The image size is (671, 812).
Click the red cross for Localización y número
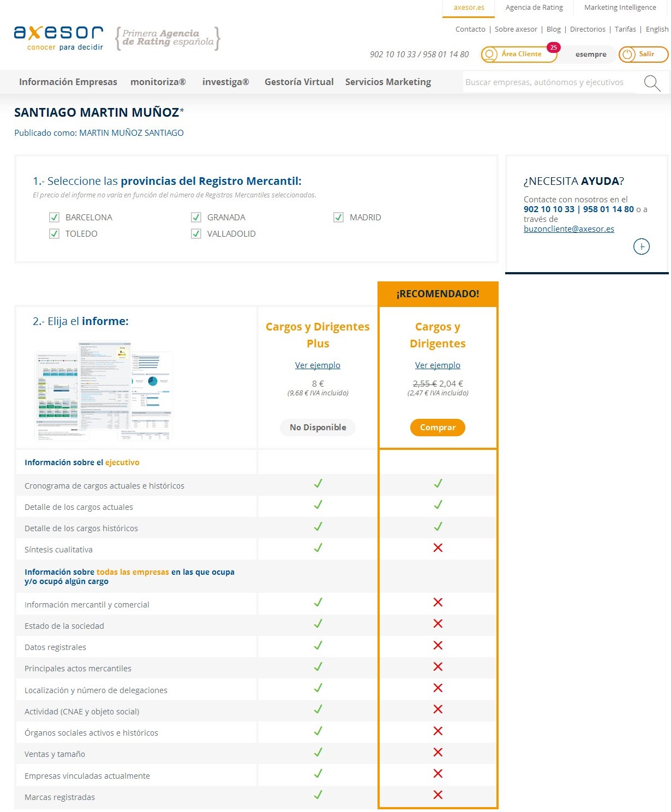(438, 688)
